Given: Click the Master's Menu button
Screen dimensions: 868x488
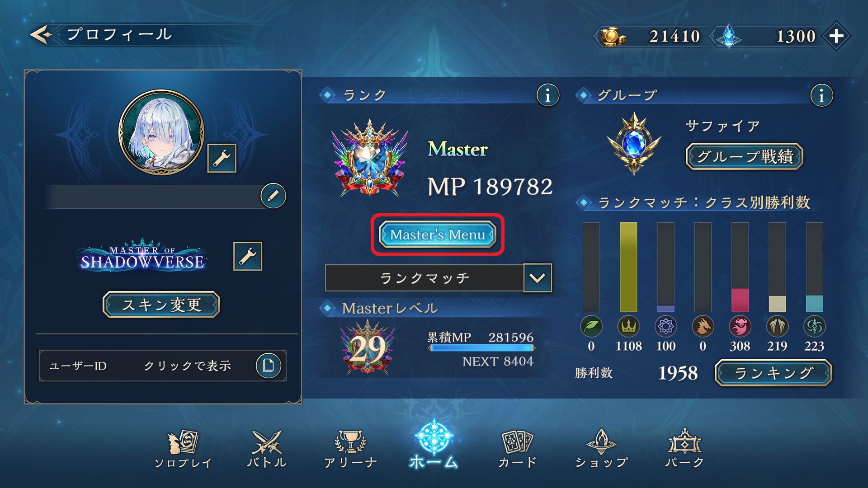Looking at the screenshot, I should point(437,235).
